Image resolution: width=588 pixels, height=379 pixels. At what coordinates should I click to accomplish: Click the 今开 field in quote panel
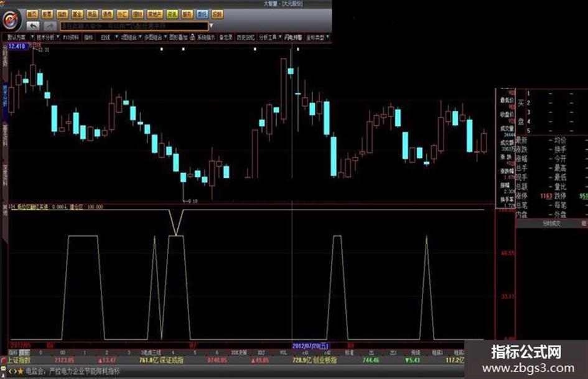tap(560, 159)
